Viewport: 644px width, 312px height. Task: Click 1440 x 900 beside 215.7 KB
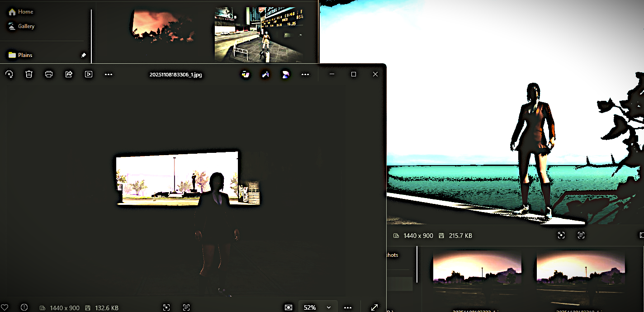pos(418,236)
